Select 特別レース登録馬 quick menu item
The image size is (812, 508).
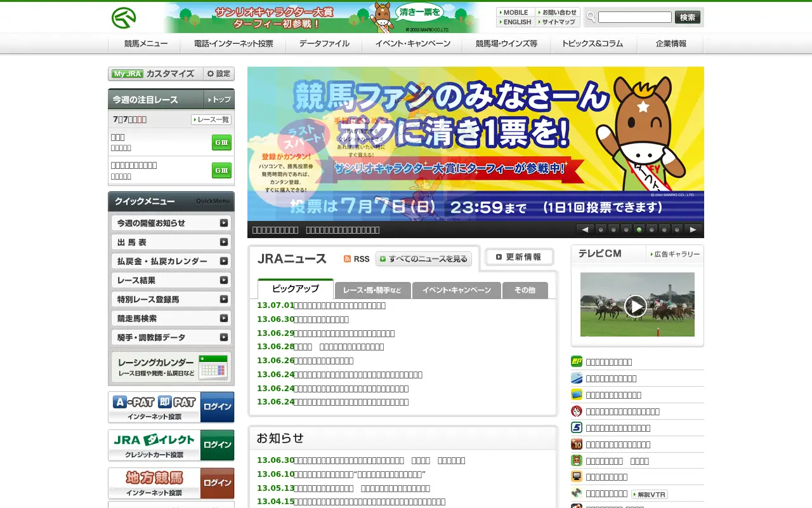click(171, 299)
